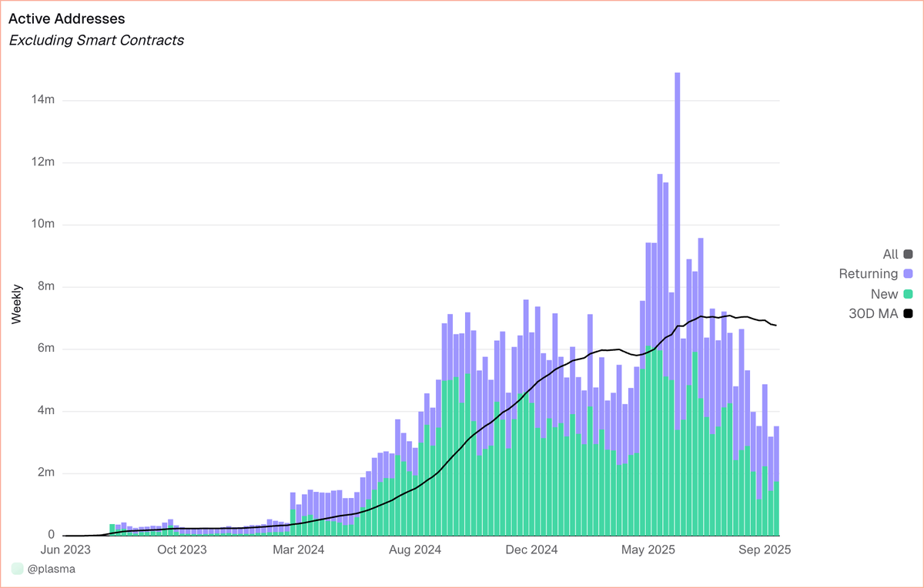Click the Weekly y-axis label
Viewport: 924px width, 588px height.
(x=18, y=303)
